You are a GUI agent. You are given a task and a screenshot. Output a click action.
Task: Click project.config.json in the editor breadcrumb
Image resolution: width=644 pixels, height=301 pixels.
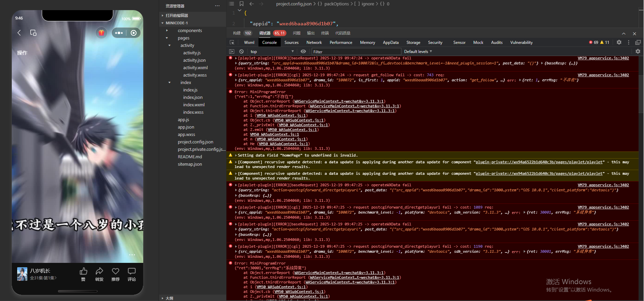[294, 4]
